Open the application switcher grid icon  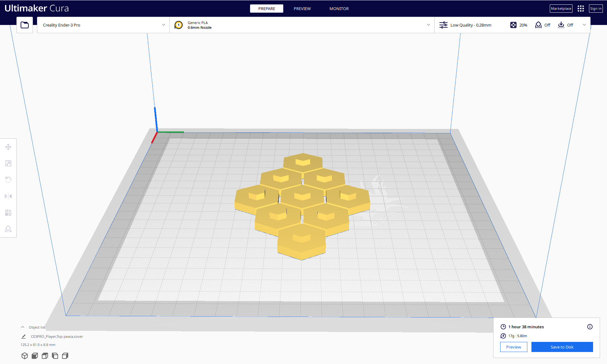click(x=580, y=9)
